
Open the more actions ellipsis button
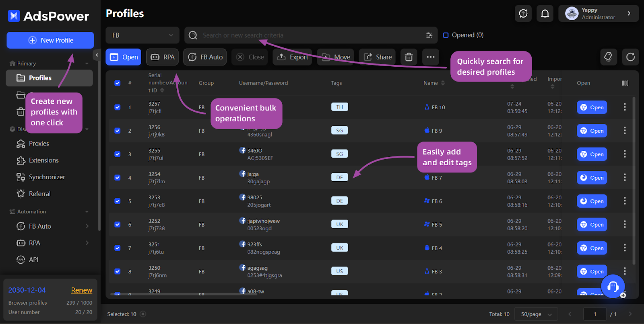click(431, 57)
